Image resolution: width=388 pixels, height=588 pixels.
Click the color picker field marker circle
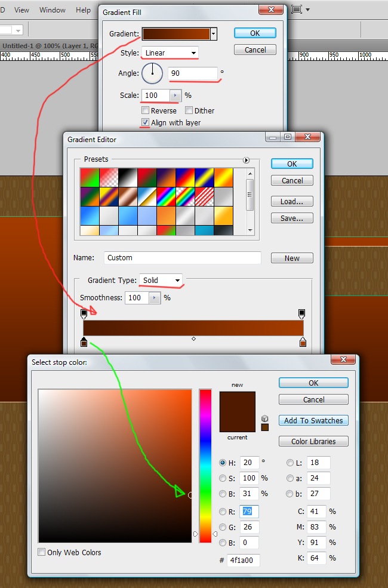click(190, 495)
